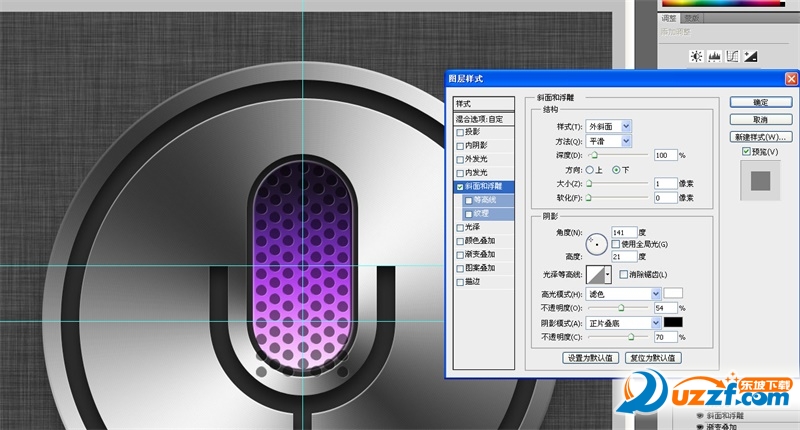Click the angle dial in shading section
800x430 pixels.
598,243
